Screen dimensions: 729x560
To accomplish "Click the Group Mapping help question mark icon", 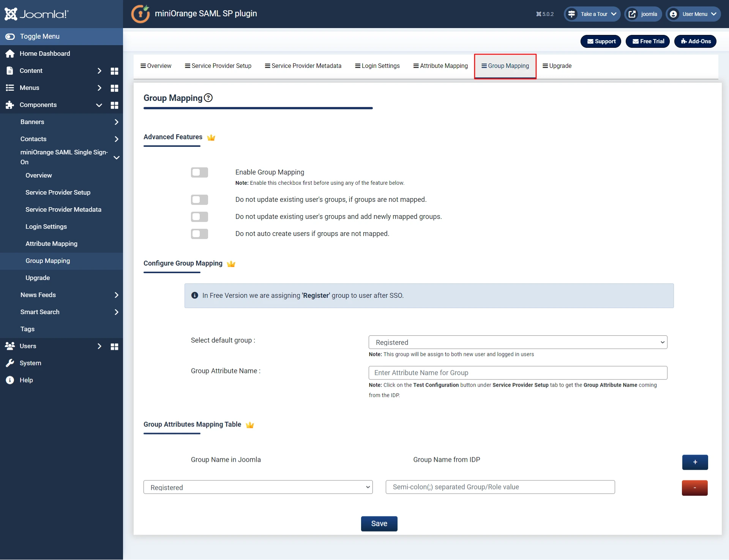I will pyautogui.click(x=208, y=98).
